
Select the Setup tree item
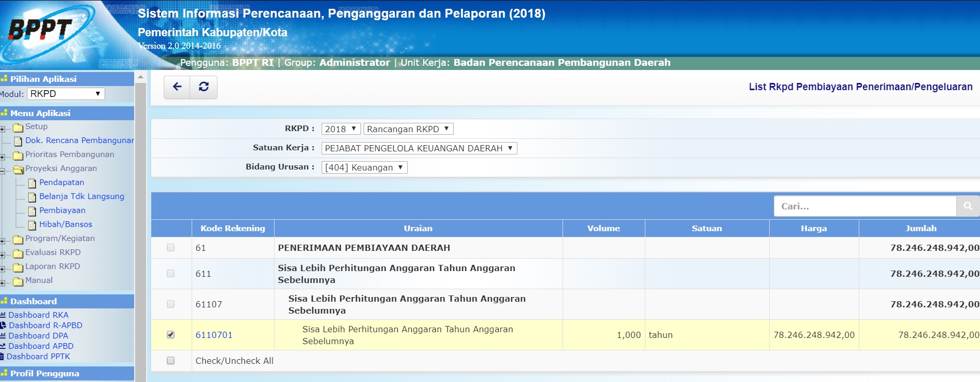pyautogui.click(x=36, y=126)
